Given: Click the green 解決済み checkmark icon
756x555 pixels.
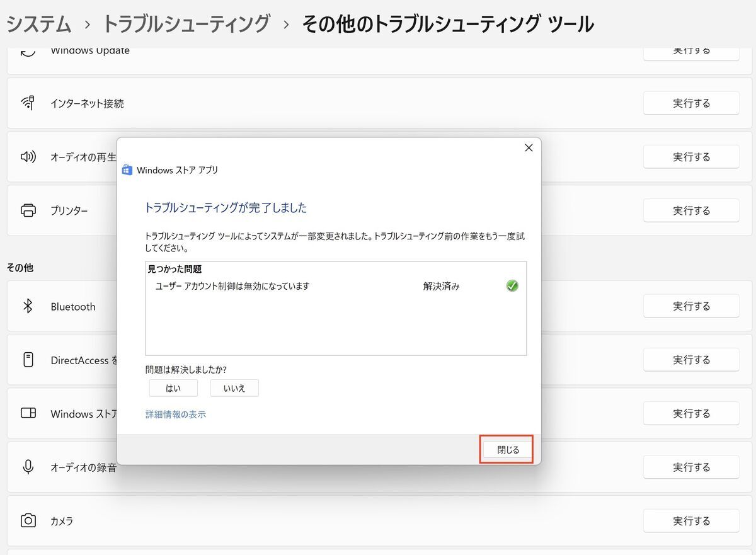Looking at the screenshot, I should (512, 286).
